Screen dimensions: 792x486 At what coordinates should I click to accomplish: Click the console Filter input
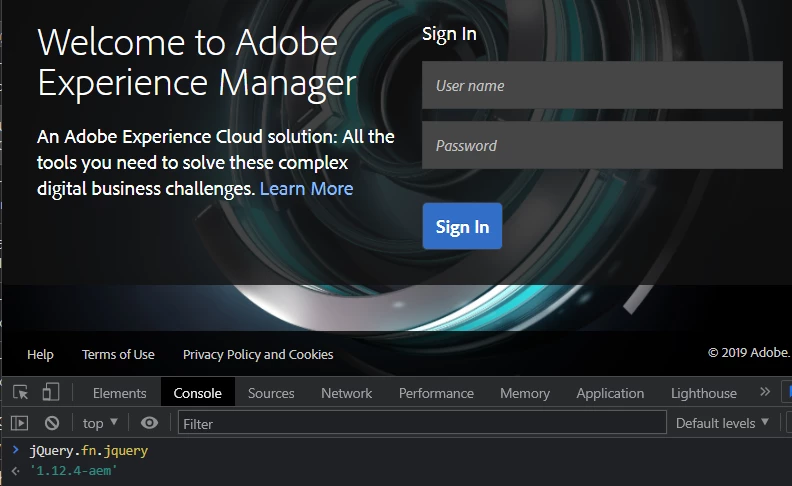[x=422, y=423]
